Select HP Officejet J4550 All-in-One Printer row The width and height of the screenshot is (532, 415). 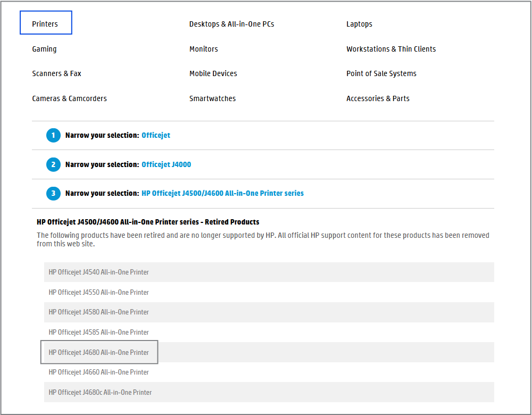click(269, 292)
